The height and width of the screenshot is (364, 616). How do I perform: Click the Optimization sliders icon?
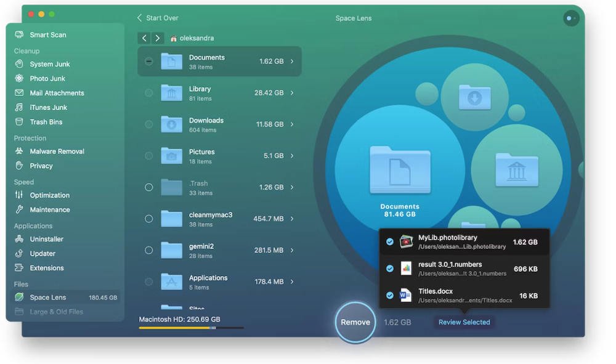tap(19, 195)
